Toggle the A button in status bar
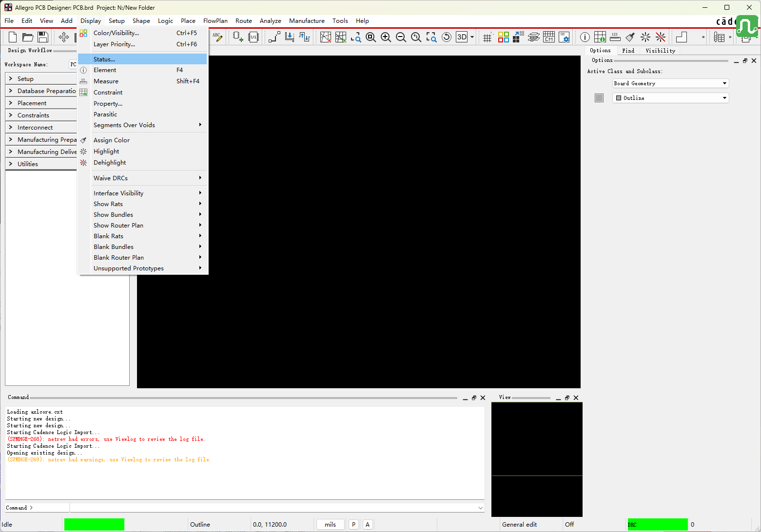The height and width of the screenshot is (532, 761). [368, 525]
